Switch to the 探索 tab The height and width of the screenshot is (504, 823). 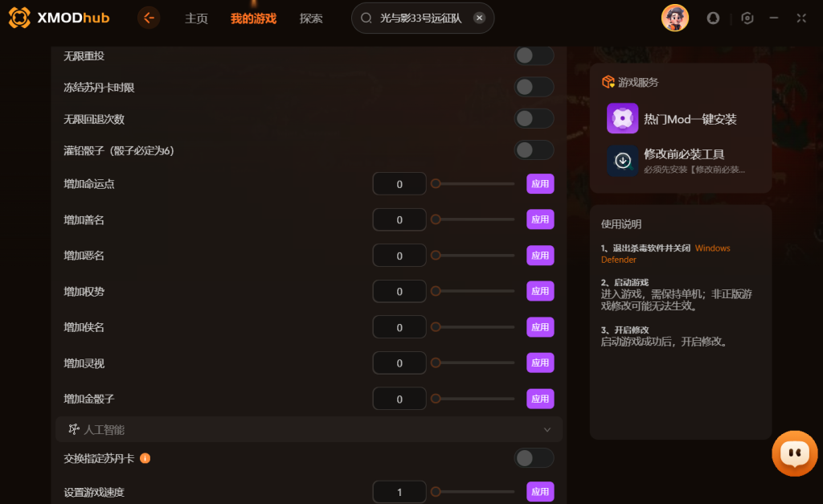[311, 18]
